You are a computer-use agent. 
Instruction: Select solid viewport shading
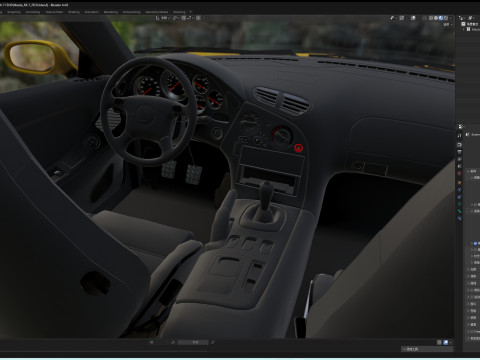click(436, 18)
